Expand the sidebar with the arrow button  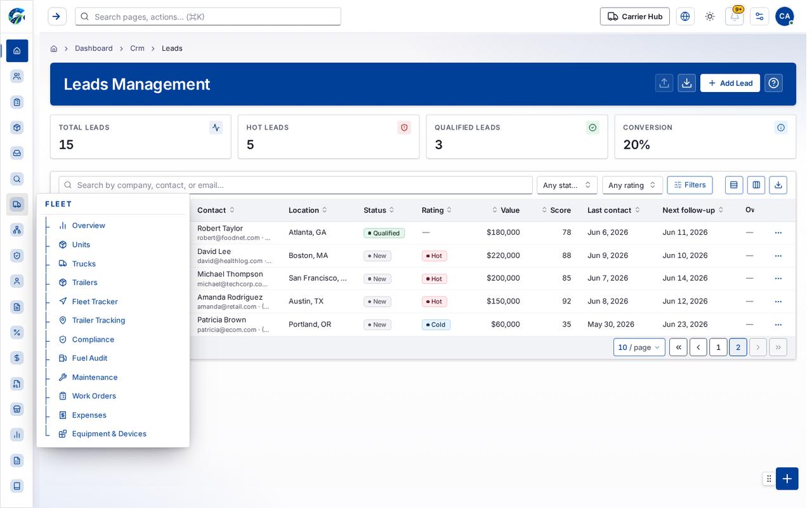click(56, 17)
